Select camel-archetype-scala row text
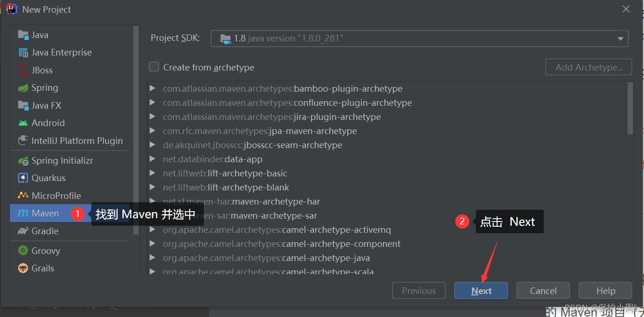 pyautogui.click(x=268, y=272)
